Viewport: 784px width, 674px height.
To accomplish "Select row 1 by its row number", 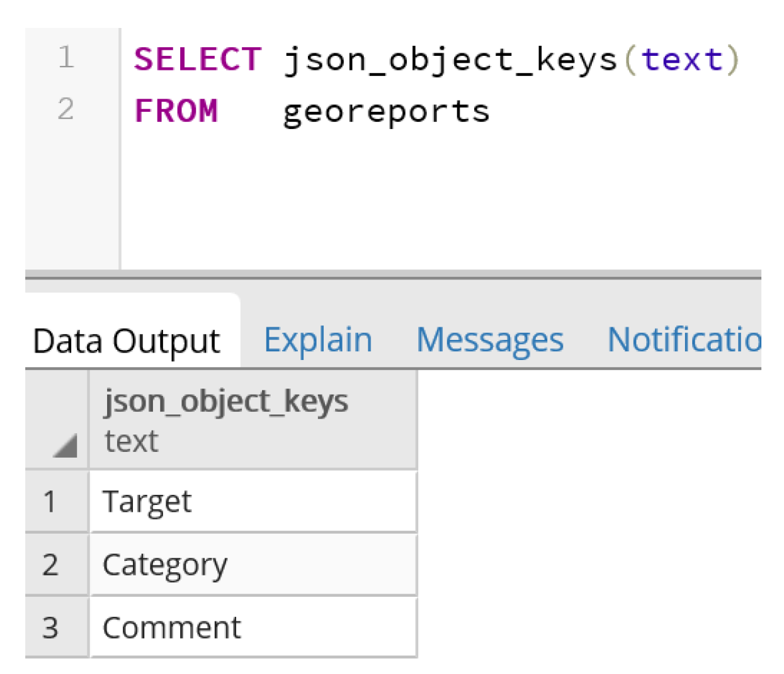I will [51, 501].
